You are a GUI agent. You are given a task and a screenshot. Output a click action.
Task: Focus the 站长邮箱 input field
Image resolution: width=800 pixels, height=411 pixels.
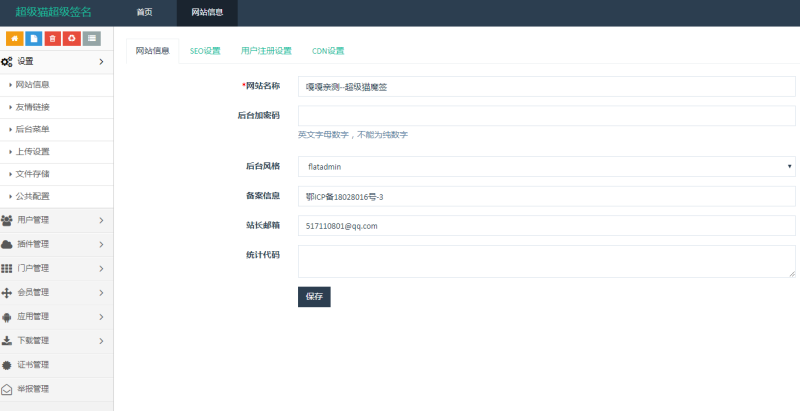pos(546,226)
